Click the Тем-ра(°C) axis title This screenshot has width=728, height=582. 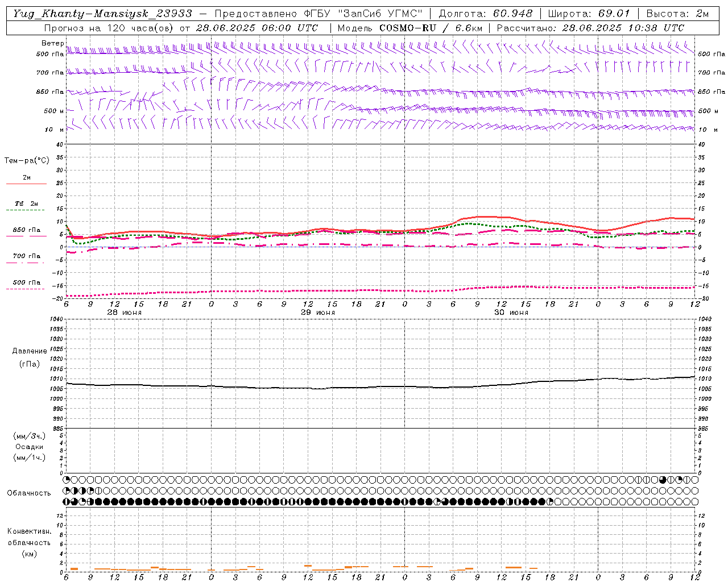tap(27, 161)
